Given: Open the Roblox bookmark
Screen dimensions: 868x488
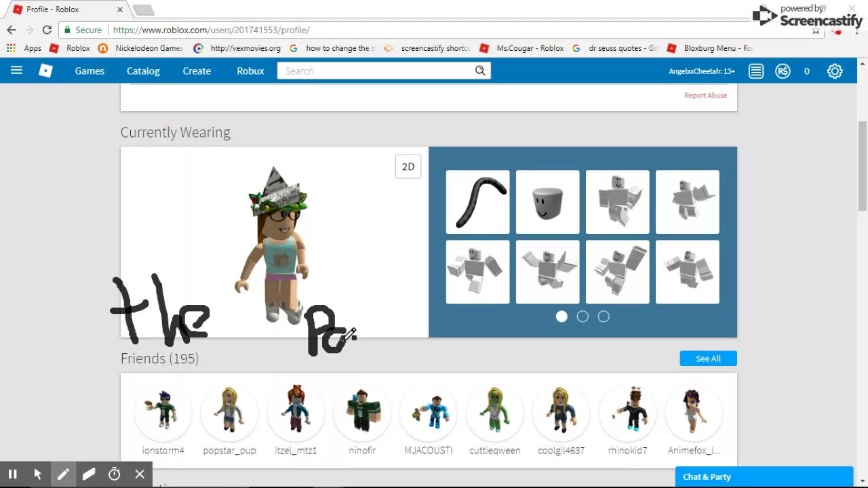Looking at the screenshot, I should (x=70, y=48).
